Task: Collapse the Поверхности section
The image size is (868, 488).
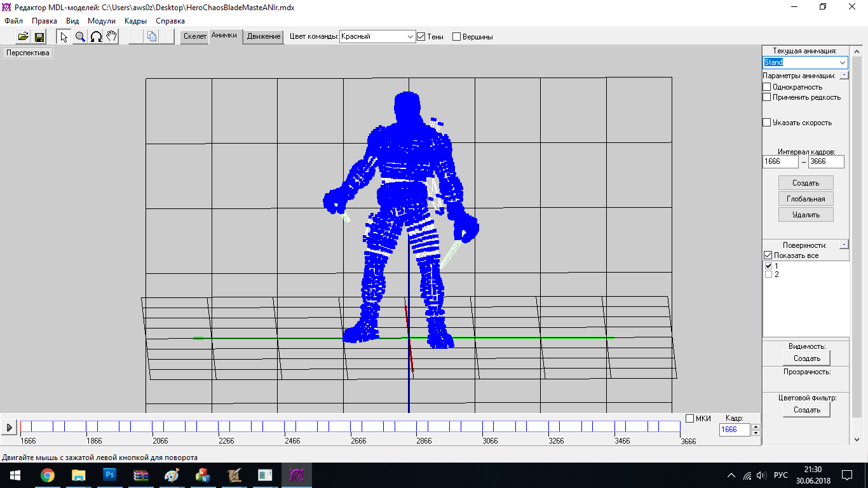Action: coord(843,245)
